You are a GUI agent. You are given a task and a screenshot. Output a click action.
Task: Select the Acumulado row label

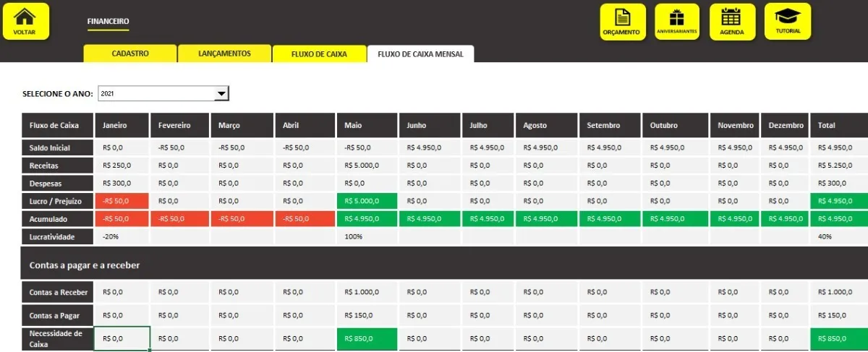coord(57,218)
